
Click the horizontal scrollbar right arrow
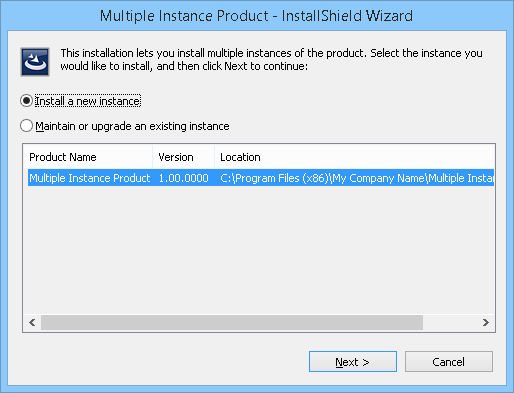(x=486, y=323)
